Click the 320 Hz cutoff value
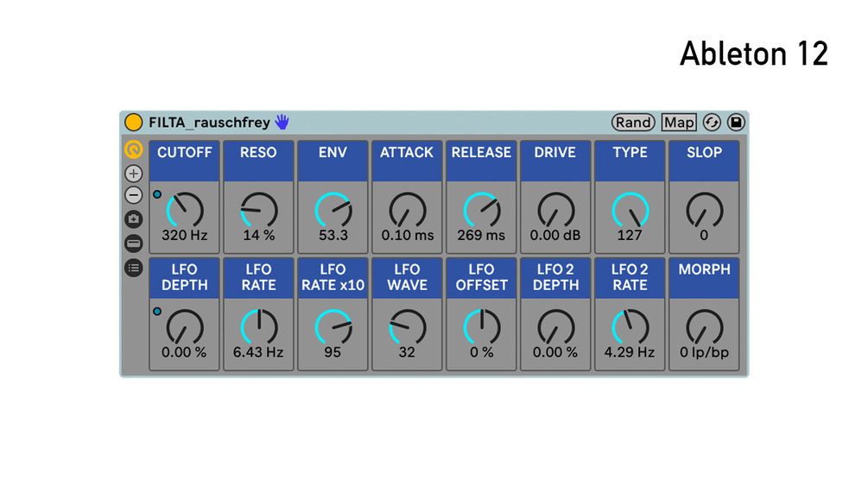 [184, 235]
